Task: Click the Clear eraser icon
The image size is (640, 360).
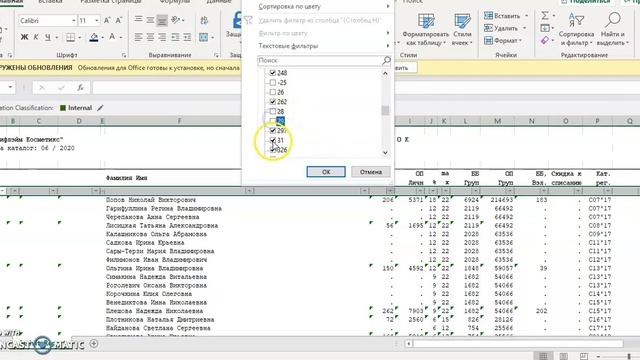Action: [x=545, y=40]
